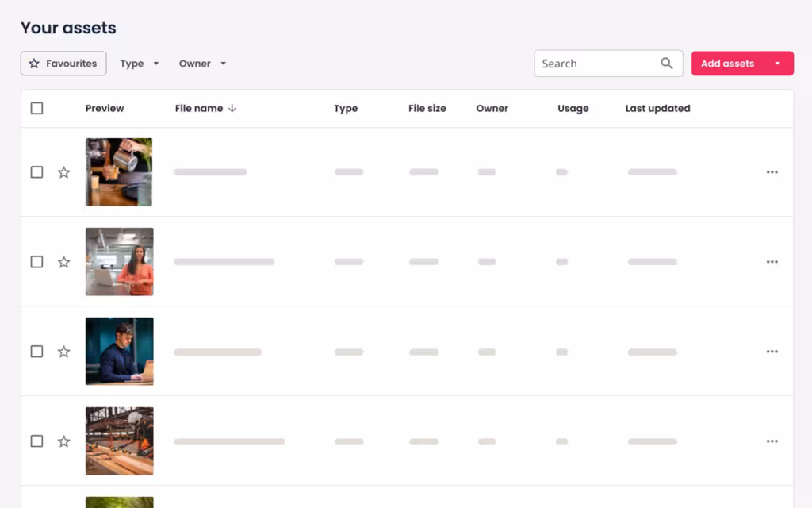This screenshot has width=812, height=508.
Task: Favourite the woman in orange top asset
Action: (63, 262)
